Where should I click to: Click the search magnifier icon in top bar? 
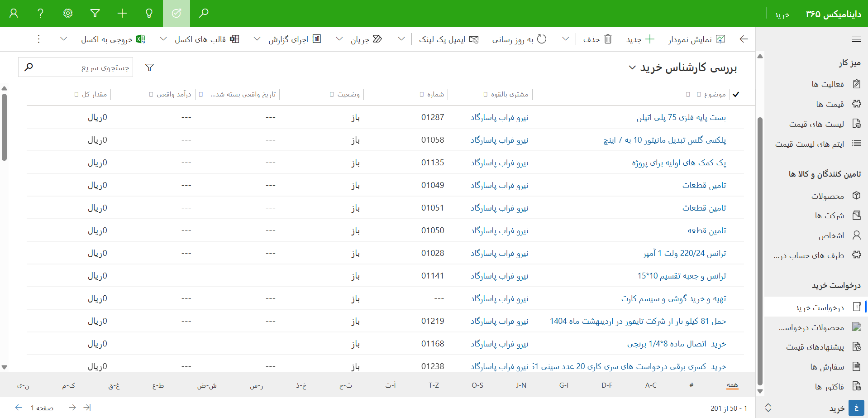tap(204, 13)
